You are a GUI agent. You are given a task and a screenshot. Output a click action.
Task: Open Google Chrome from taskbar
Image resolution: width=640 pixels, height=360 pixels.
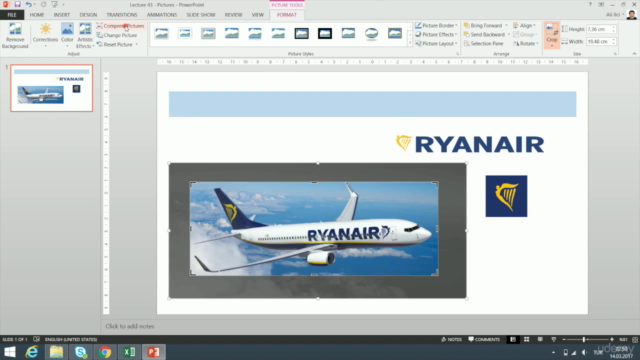click(x=105, y=352)
